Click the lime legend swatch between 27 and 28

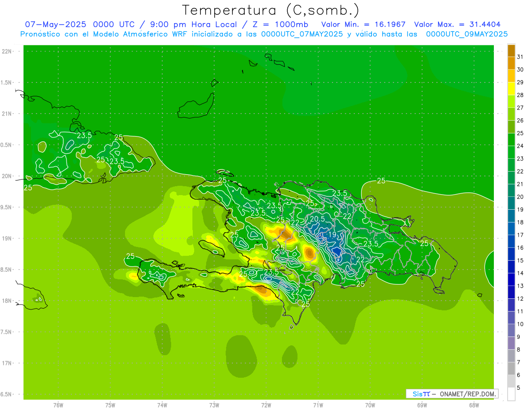[511, 101]
